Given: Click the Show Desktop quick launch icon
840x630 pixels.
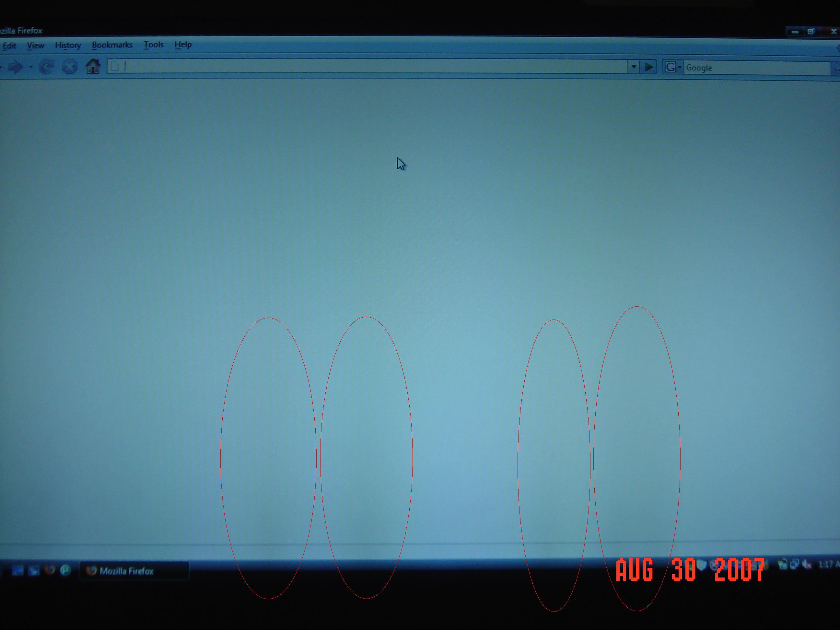Looking at the screenshot, I should pyautogui.click(x=17, y=571).
